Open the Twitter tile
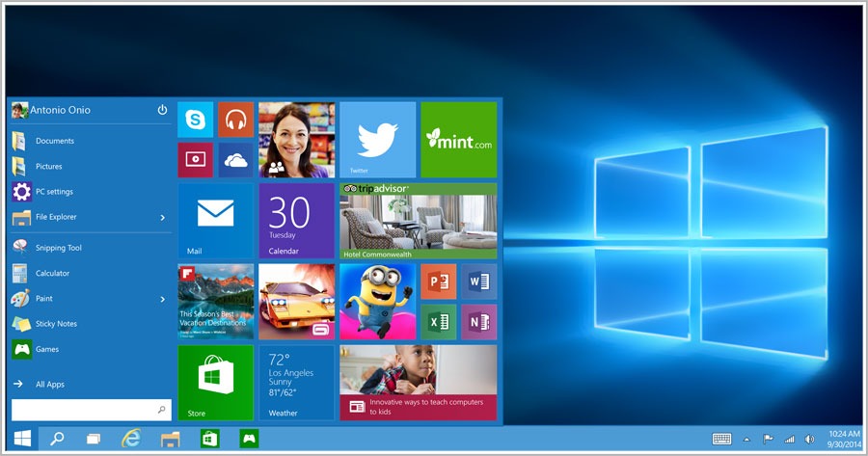The height and width of the screenshot is (456, 868). 377,140
